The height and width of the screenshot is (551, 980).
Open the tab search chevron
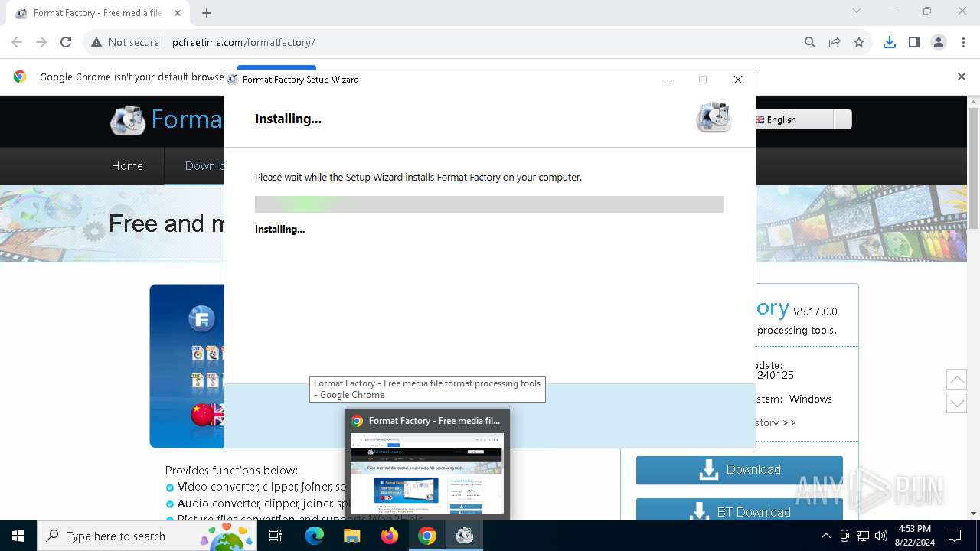pyautogui.click(x=857, y=11)
